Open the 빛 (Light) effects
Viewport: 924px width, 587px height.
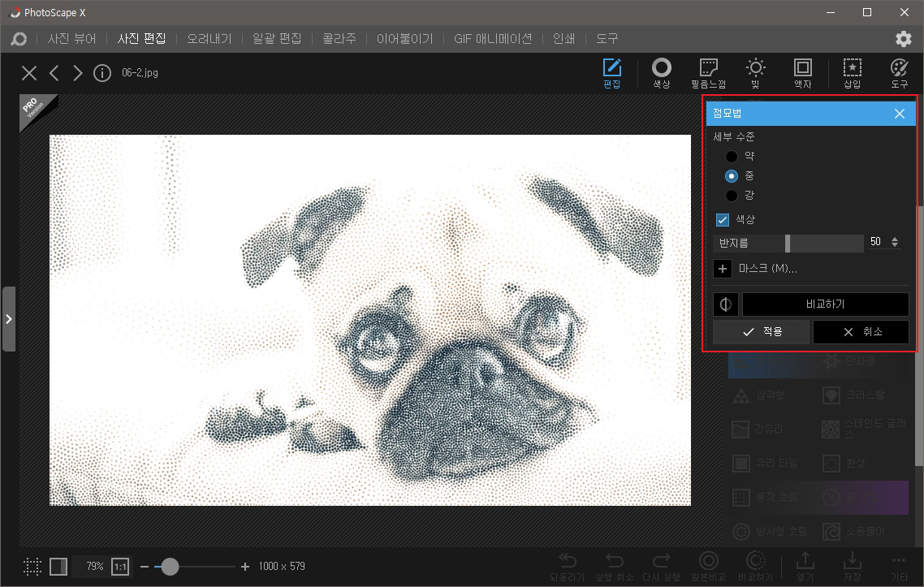pos(755,73)
